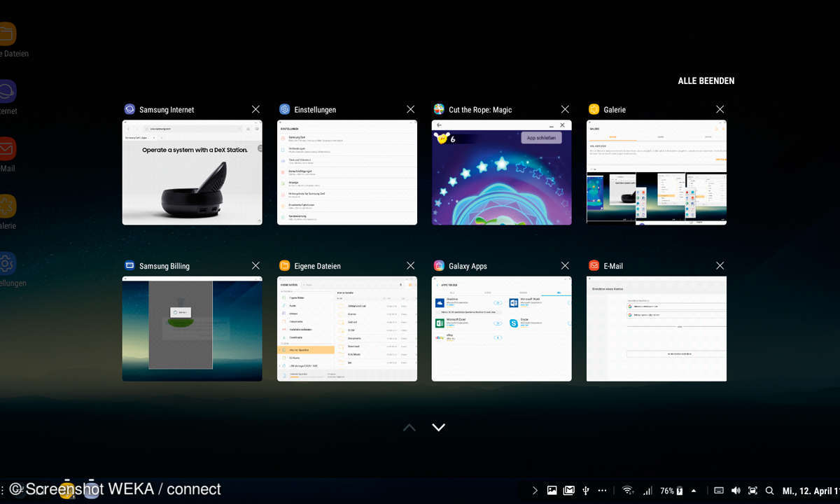Show next page with the down chevron
The width and height of the screenshot is (840, 504).
click(439, 427)
